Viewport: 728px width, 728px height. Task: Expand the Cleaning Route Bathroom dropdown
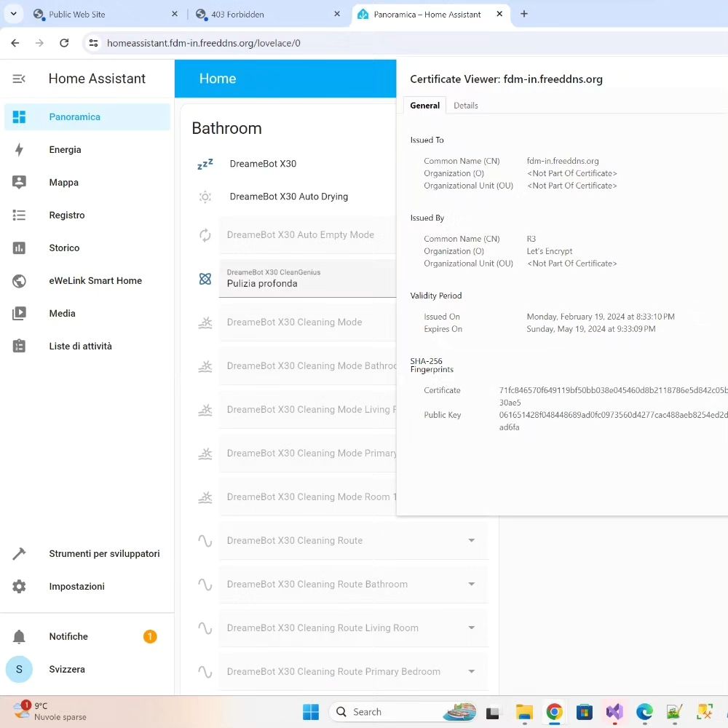coord(472,584)
